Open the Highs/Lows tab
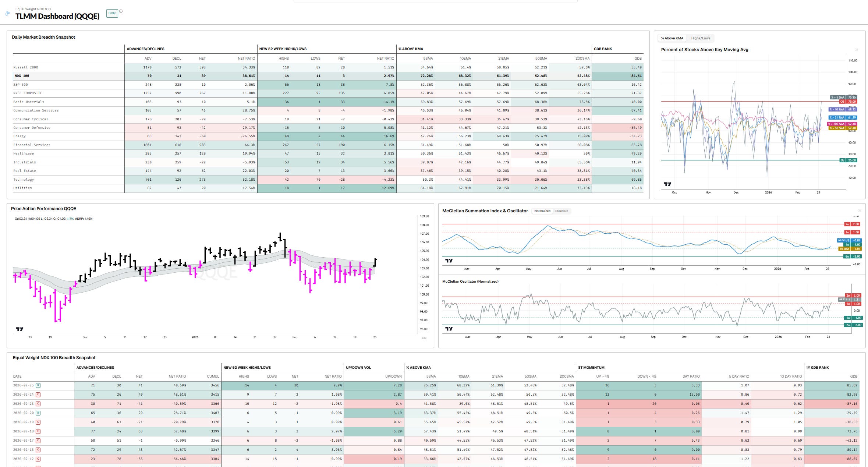 click(701, 38)
